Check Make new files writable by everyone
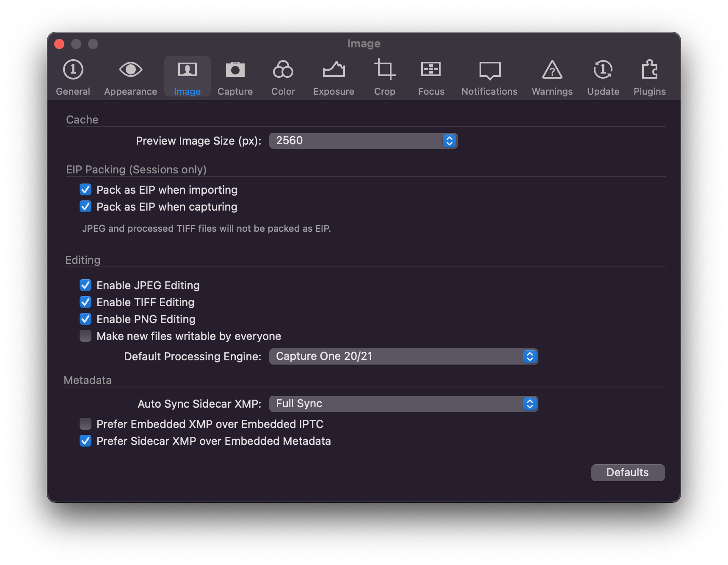Viewport: 728px width, 565px height. pyautogui.click(x=85, y=336)
